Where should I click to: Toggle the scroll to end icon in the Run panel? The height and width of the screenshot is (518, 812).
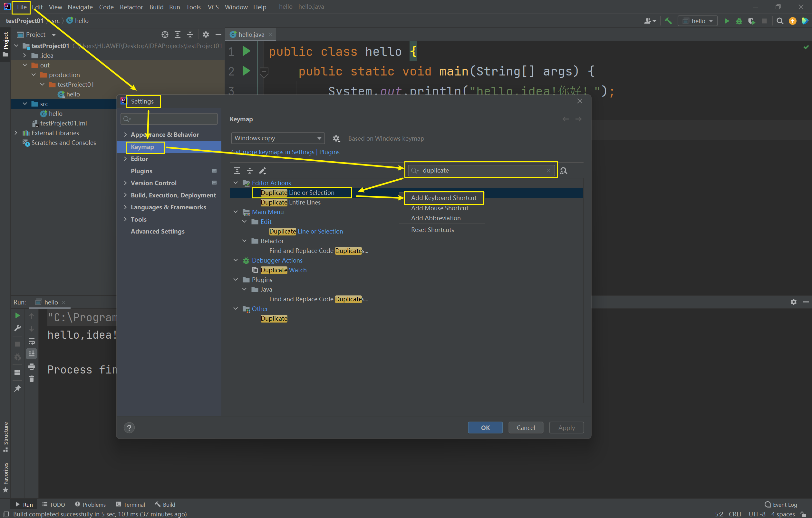[31, 354]
